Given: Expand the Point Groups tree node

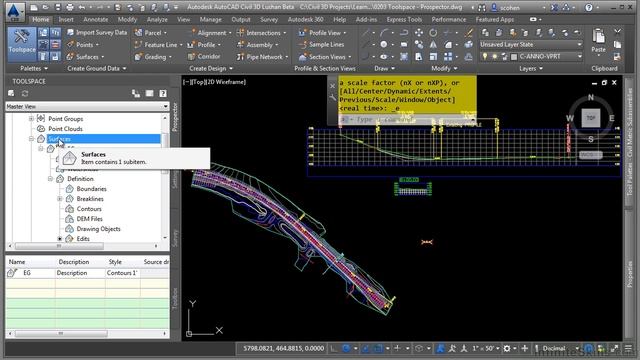Looking at the screenshot, I should coord(31,119).
